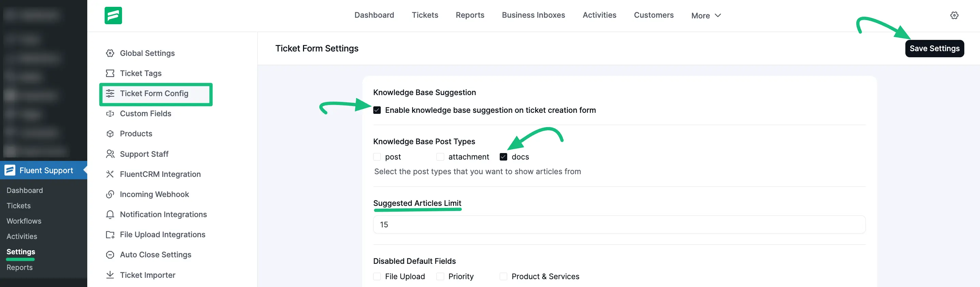Viewport: 980px width, 287px height.
Task: Enable the attachment post type
Action: point(440,156)
